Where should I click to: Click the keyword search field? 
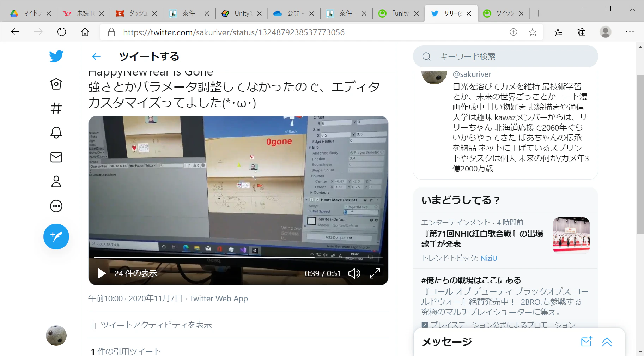pyautogui.click(x=505, y=56)
